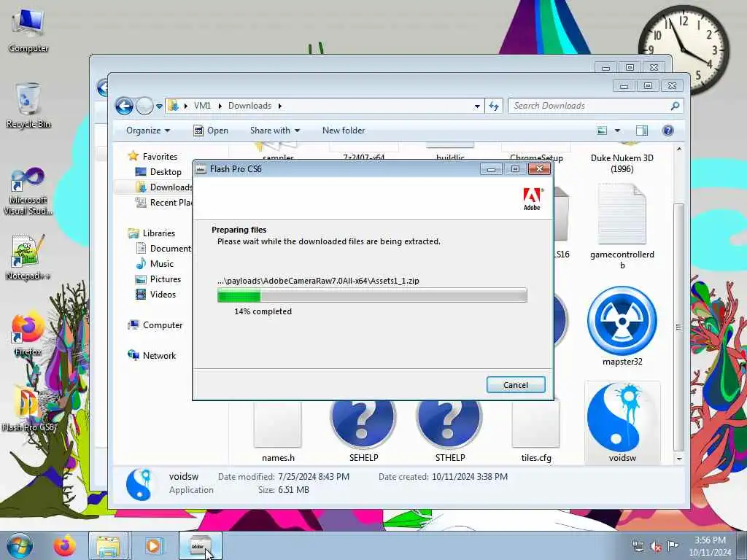Click the Search Downloads field
The image size is (747, 560).
tap(595, 106)
